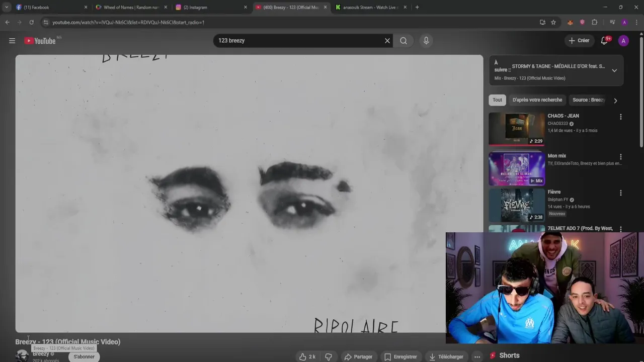Image resolution: width=644 pixels, height=362 pixels.
Task: Close the Wheel of Names tab
Action: pos(166,7)
